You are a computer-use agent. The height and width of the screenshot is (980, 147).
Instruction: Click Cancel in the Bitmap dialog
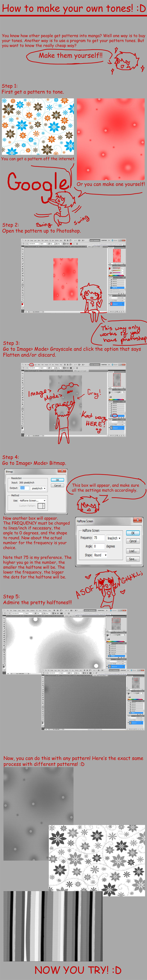[x=57, y=486]
